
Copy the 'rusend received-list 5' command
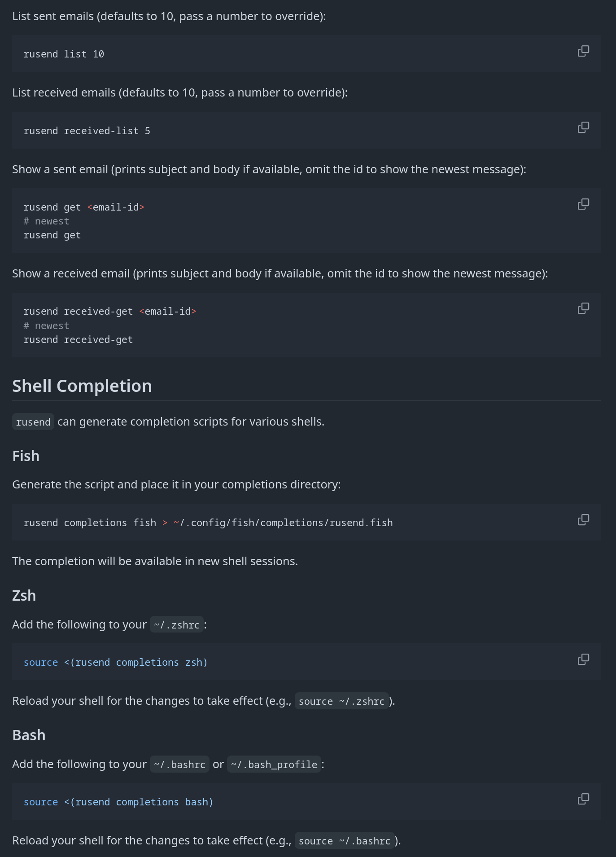tap(583, 128)
